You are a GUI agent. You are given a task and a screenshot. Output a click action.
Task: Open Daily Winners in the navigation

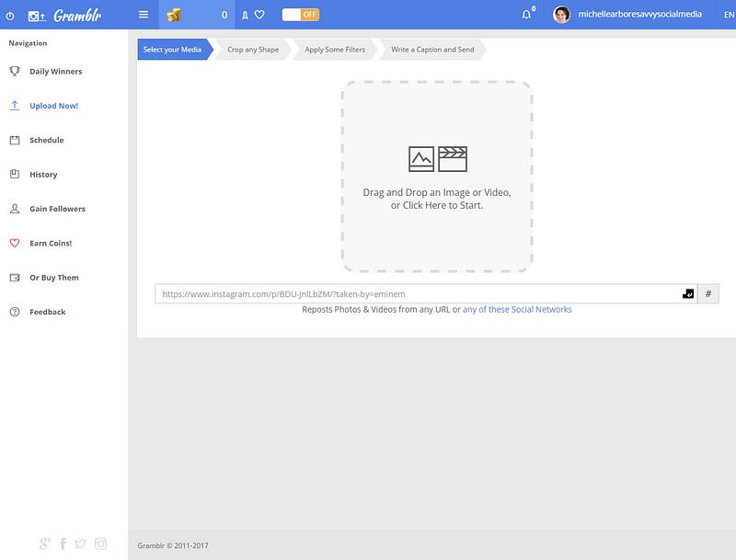coord(56,72)
